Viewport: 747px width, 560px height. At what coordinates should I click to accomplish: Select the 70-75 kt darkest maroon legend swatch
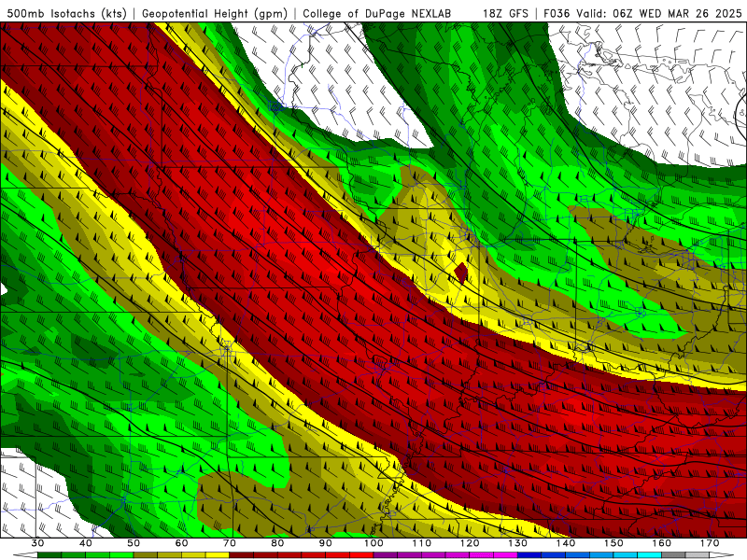pyautogui.click(x=242, y=555)
